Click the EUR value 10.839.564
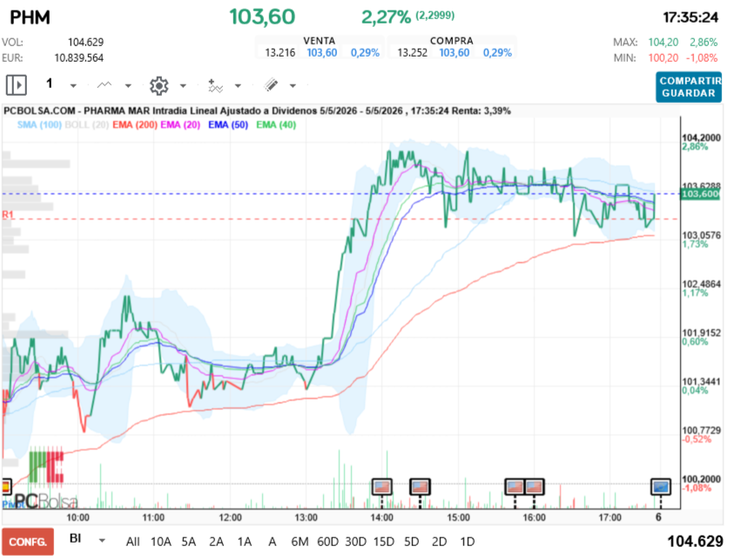The height and width of the screenshot is (560, 735). pos(78,57)
